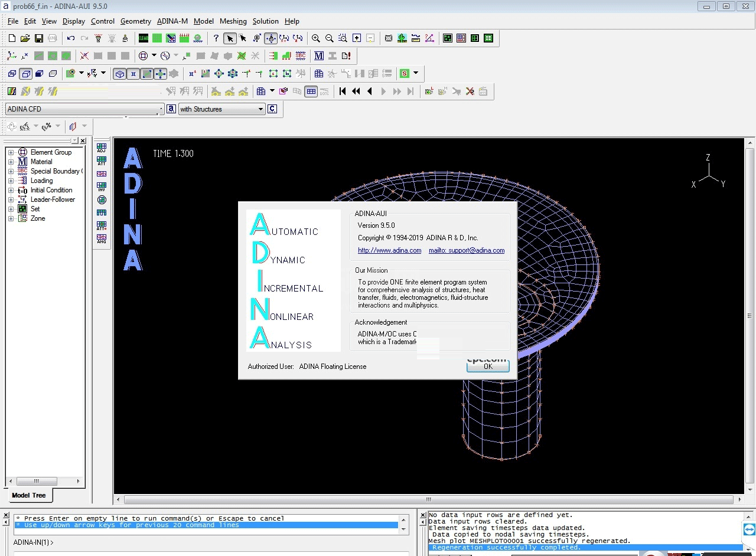
Task: Open a file with the folder icon
Action: 25,38
